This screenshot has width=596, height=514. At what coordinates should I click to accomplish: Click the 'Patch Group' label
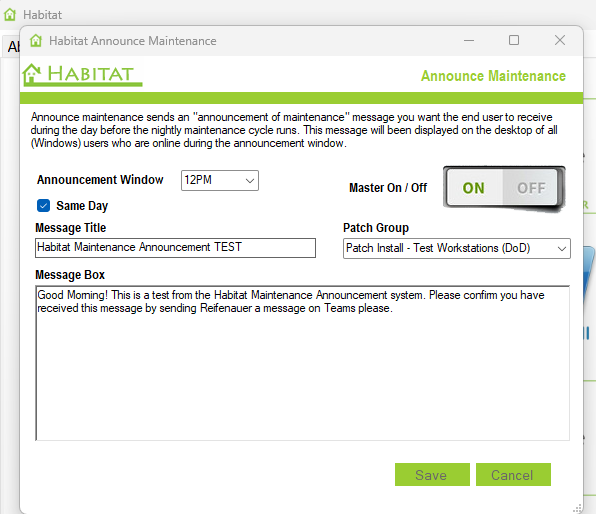[x=376, y=228]
